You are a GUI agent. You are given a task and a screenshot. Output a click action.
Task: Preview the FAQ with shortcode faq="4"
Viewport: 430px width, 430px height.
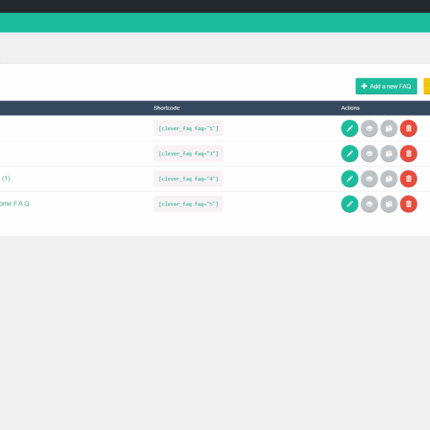click(x=369, y=179)
